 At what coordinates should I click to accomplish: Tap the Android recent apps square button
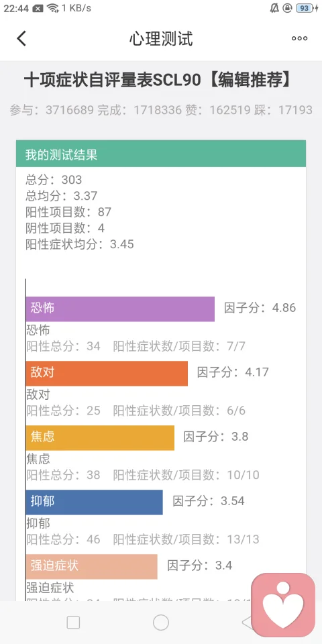(x=73, y=623)
